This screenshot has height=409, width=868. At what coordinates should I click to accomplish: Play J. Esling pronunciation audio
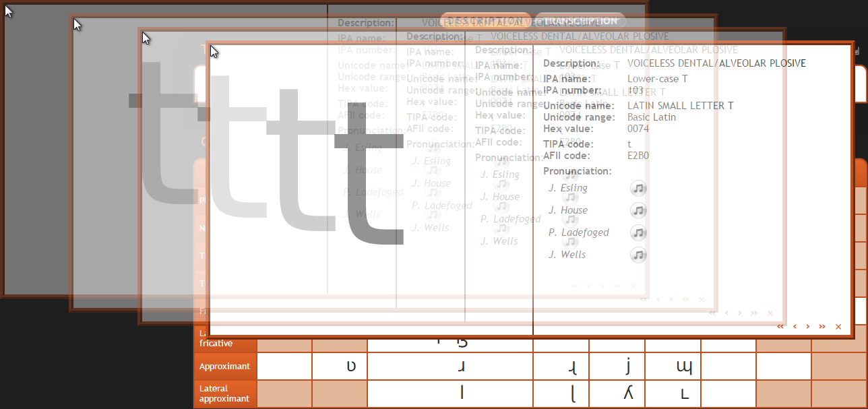638,188
